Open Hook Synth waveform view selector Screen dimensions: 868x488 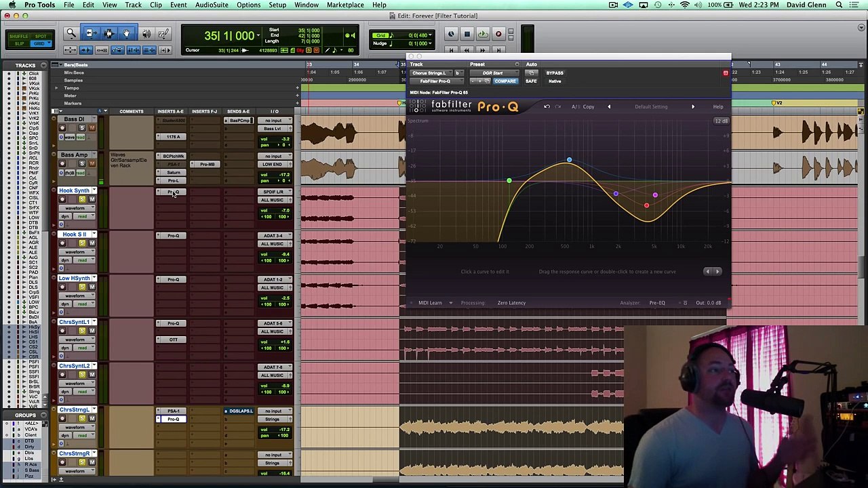click(x=77, y=208)
